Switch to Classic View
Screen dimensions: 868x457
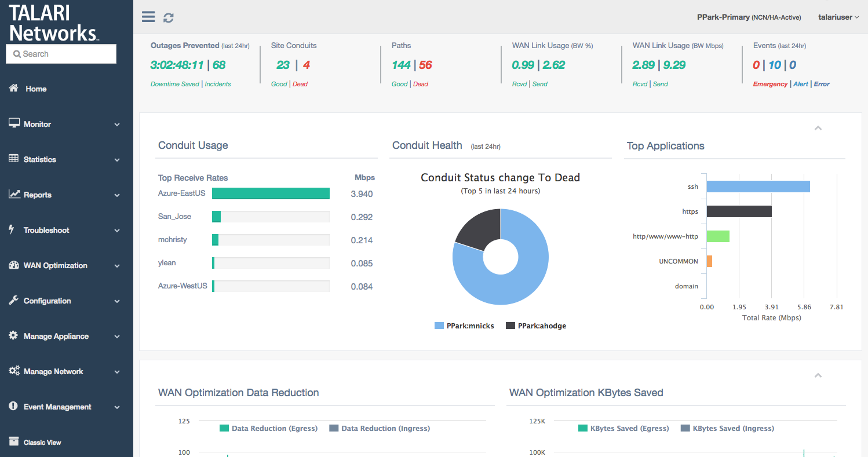(42, 443)
